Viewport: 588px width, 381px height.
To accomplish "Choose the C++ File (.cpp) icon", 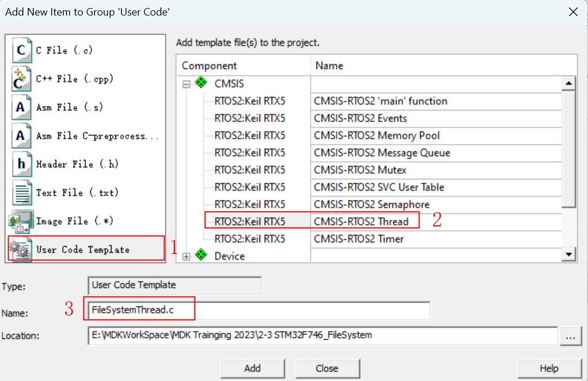I will [x=21, y=79].
